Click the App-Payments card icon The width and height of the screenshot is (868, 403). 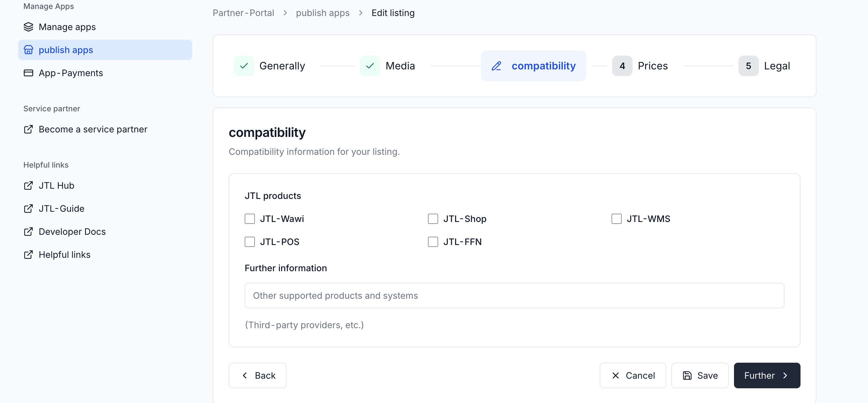tap(28, 73)
